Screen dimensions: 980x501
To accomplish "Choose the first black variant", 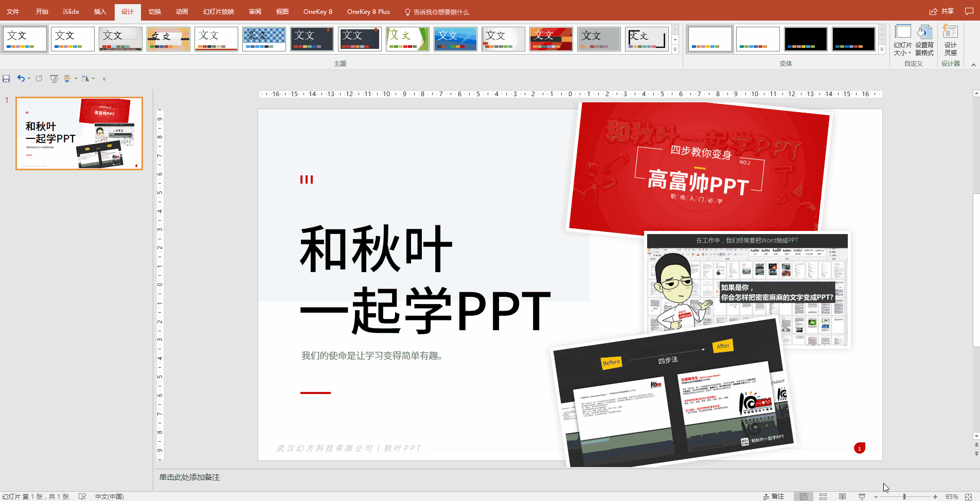I will click(806, 39).
